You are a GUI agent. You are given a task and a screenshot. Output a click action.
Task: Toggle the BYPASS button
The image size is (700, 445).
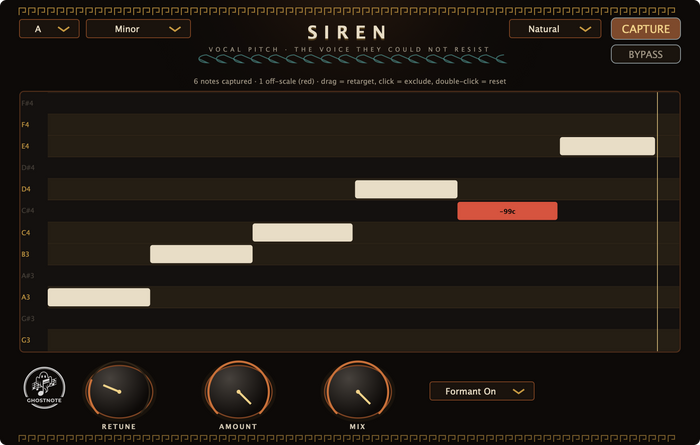point(646,54)
